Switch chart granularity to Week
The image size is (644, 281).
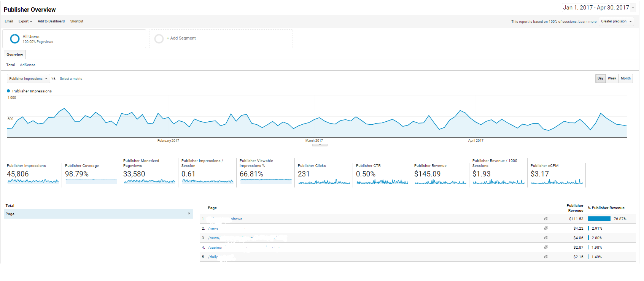point(612,78)
